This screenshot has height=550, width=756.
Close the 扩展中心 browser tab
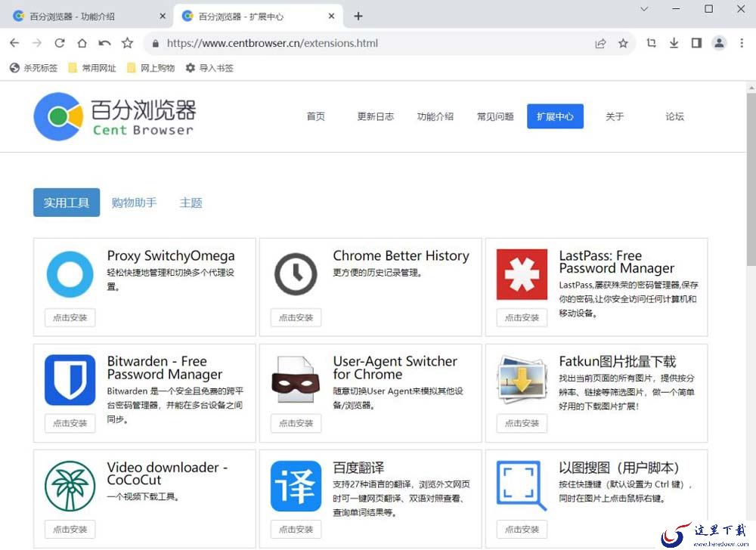(x=331, y=16)
